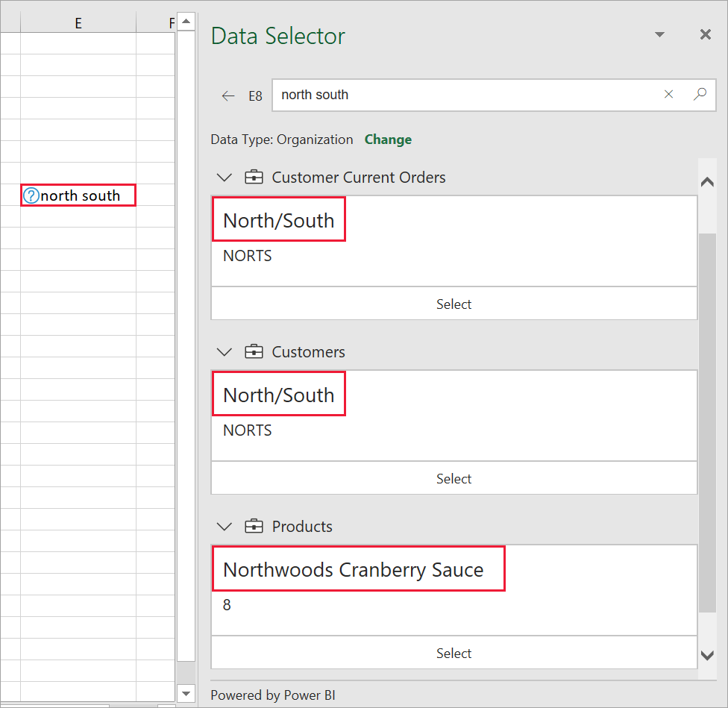728x708 pixels.
Task: Clear the search text with the X icon
Action: coord(668,94)
